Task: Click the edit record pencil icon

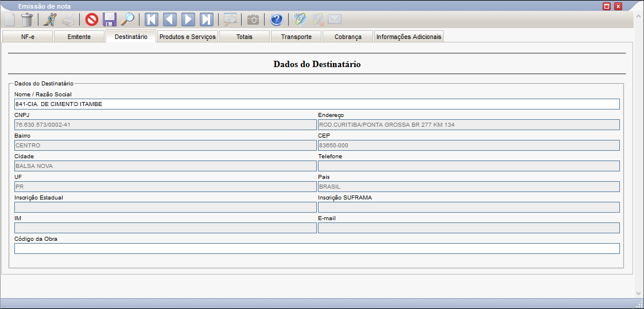Action: [50, 19]
